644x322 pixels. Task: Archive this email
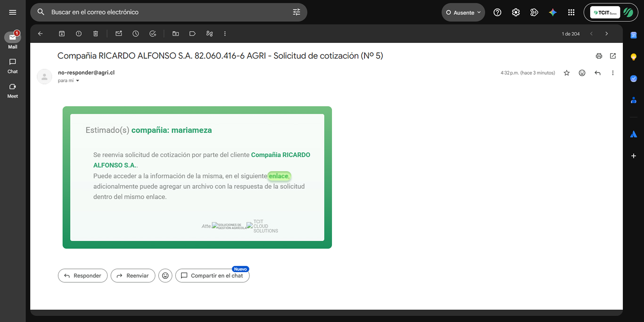[62, 33]
